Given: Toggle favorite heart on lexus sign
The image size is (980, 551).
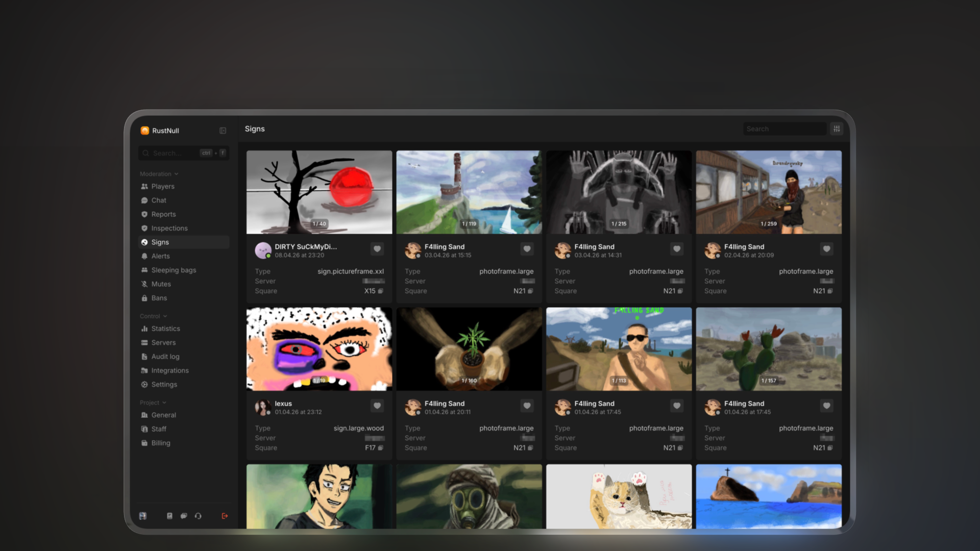Looking at the screenshot, I should [x=377, y=406].
